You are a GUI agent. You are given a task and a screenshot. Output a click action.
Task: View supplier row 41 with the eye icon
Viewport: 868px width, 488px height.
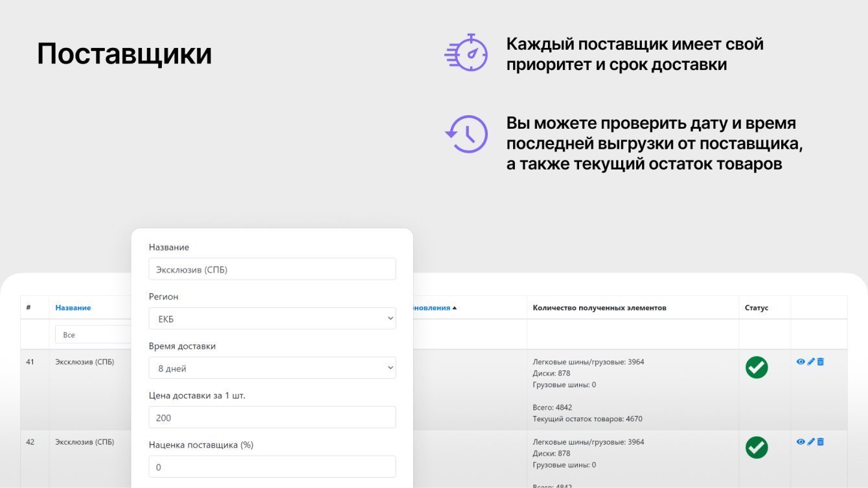click(801, 362)
